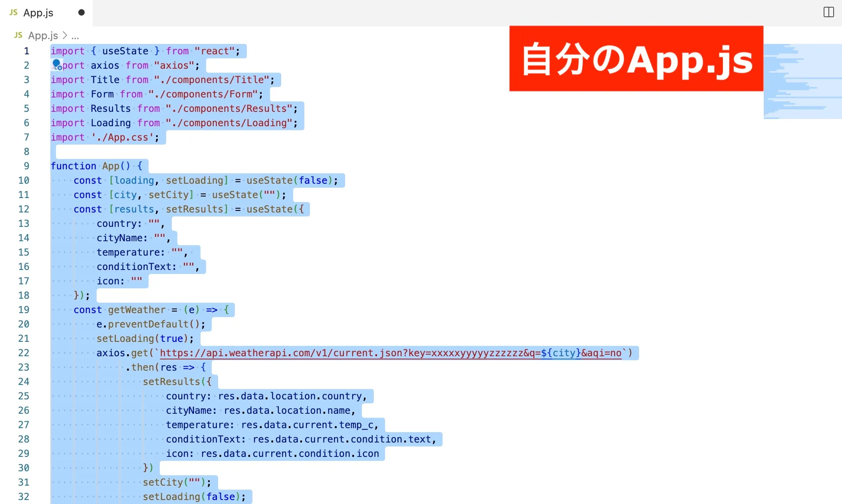Click 'setCity' in line 11 declaration
Viewport: 842px width, 504px height.
pos(168,195)
